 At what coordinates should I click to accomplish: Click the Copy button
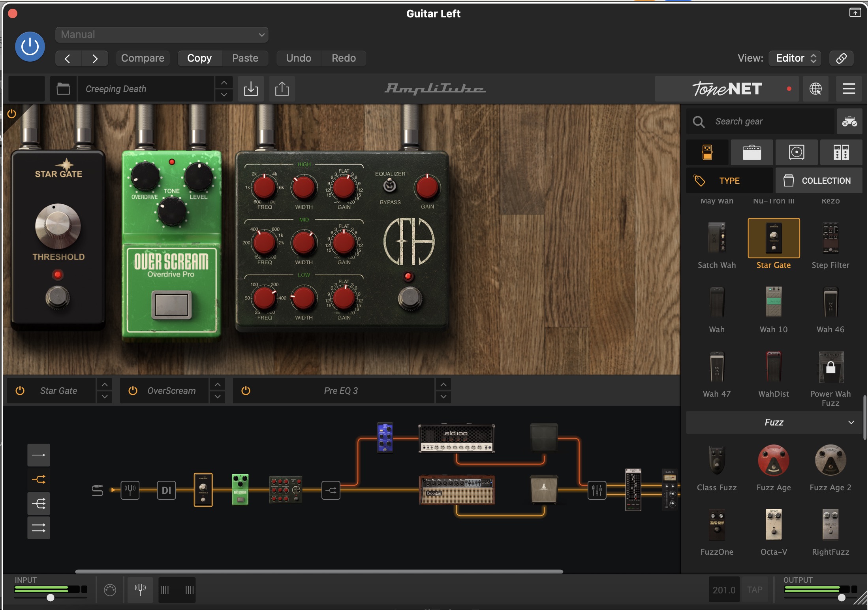tap(199, 58)
